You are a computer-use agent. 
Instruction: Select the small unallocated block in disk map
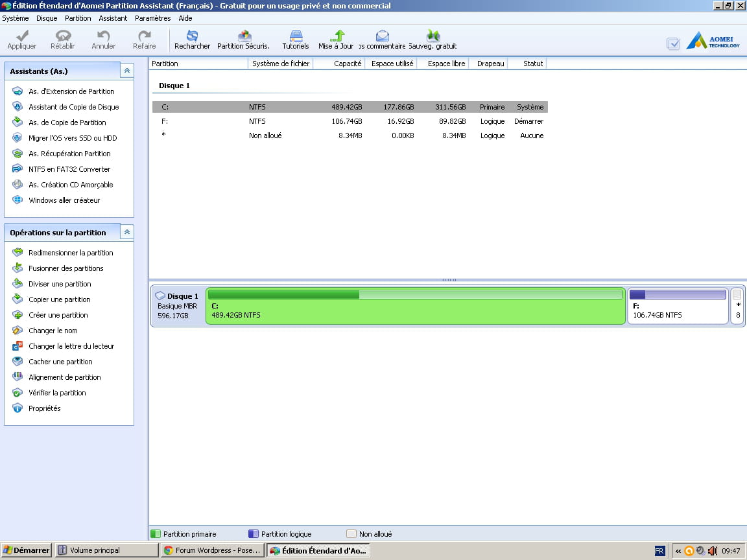coord(737,306)
